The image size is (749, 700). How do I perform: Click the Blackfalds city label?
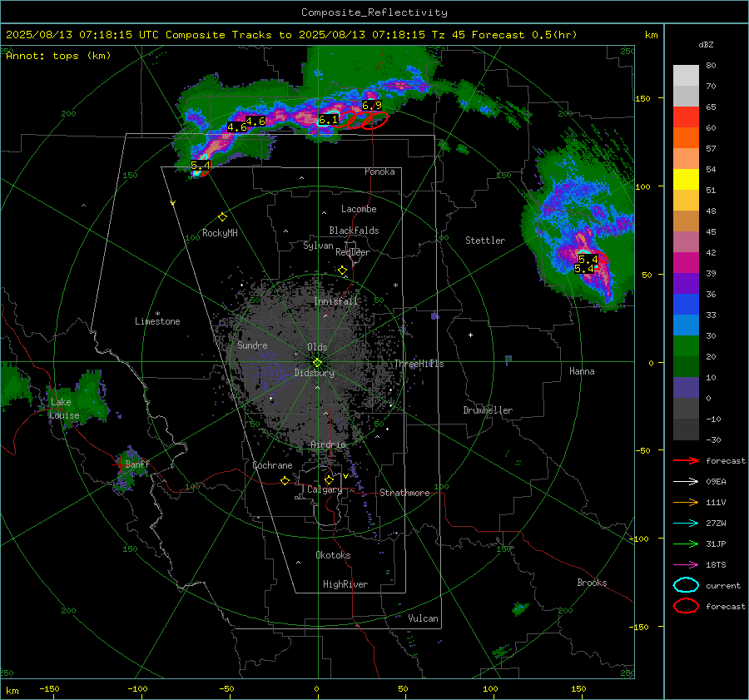tap(354, 231)
